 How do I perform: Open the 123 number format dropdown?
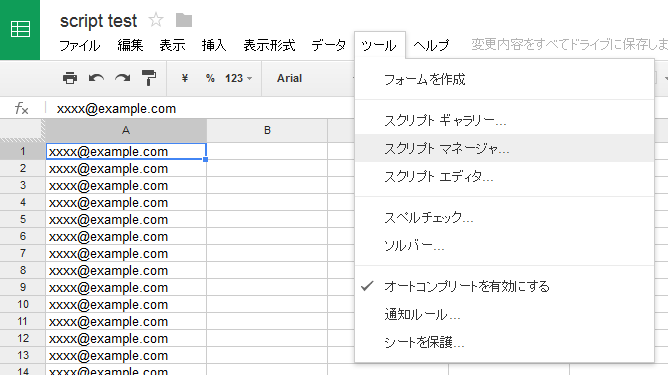click(239, 78)
